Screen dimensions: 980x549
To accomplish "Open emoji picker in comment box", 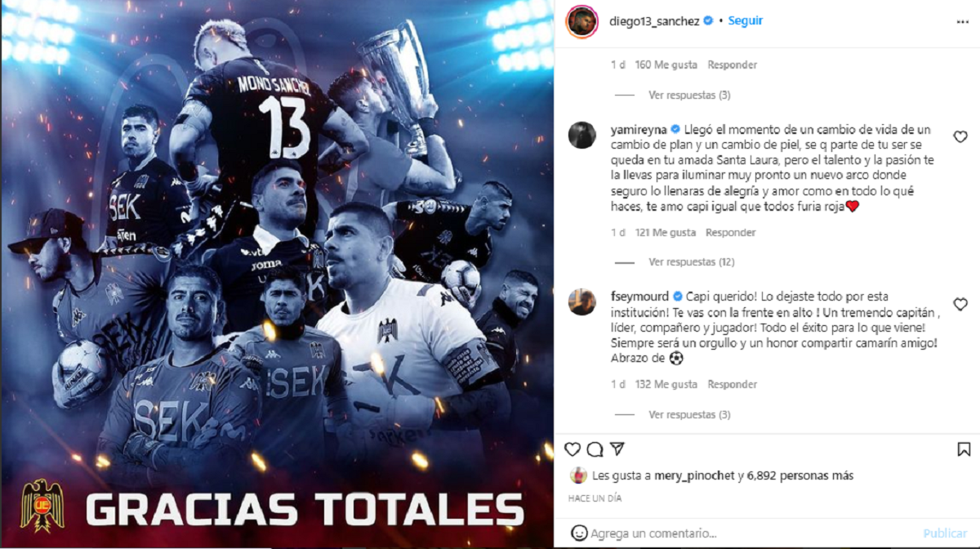I will click(x=579, y=533).
